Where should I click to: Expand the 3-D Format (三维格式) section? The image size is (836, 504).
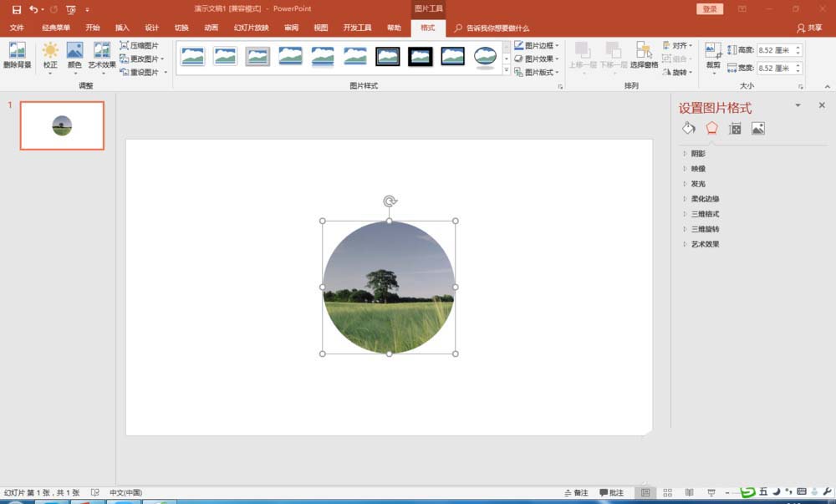tap(701, 214)
